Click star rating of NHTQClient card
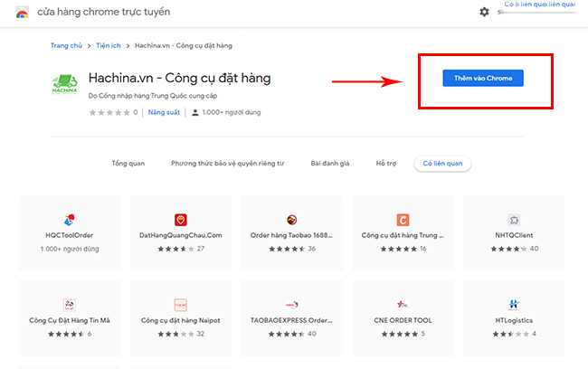Screen dimensions: 588x369 pyautogui.click(x=509, y=249)
